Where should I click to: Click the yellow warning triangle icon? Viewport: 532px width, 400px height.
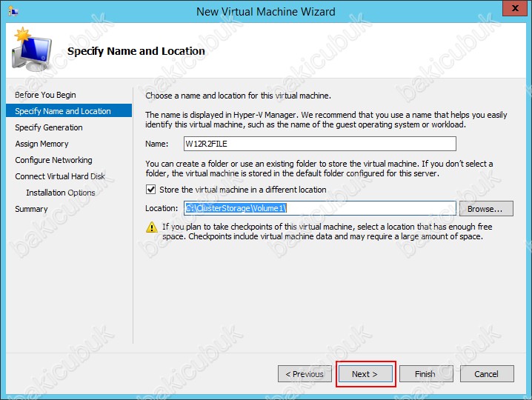tap(152, 227)
